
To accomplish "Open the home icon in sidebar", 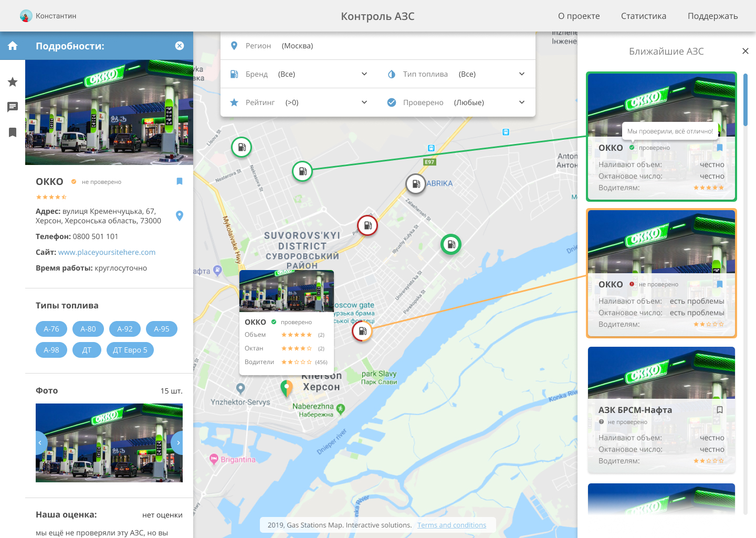I will (x=13, y=46).
